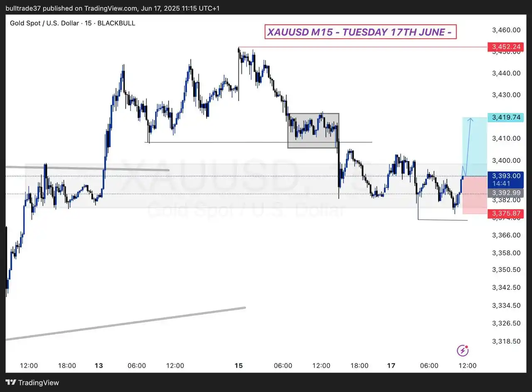This screenshot has height=392, width=532.
Task: Click the Gold Spot / U.S. Dollar symbol label
Action: click(x=72, y=23)
